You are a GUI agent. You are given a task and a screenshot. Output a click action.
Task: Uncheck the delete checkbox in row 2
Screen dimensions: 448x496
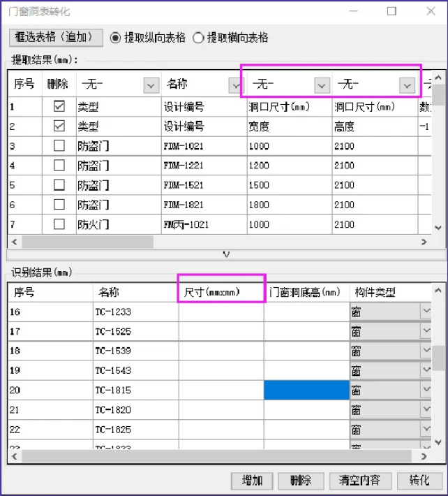coord(59,126)
